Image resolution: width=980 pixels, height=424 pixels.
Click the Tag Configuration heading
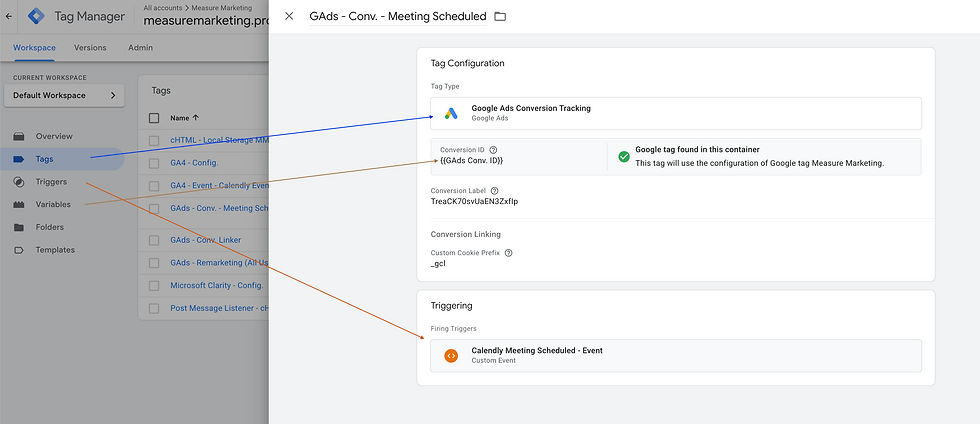(x=468, y=63)
